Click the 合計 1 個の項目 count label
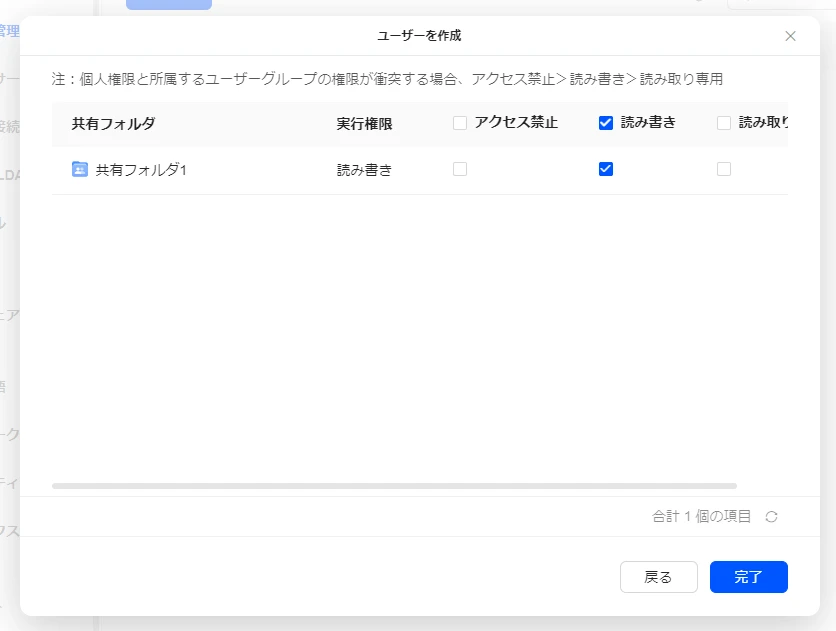 (x=701, y=517)
